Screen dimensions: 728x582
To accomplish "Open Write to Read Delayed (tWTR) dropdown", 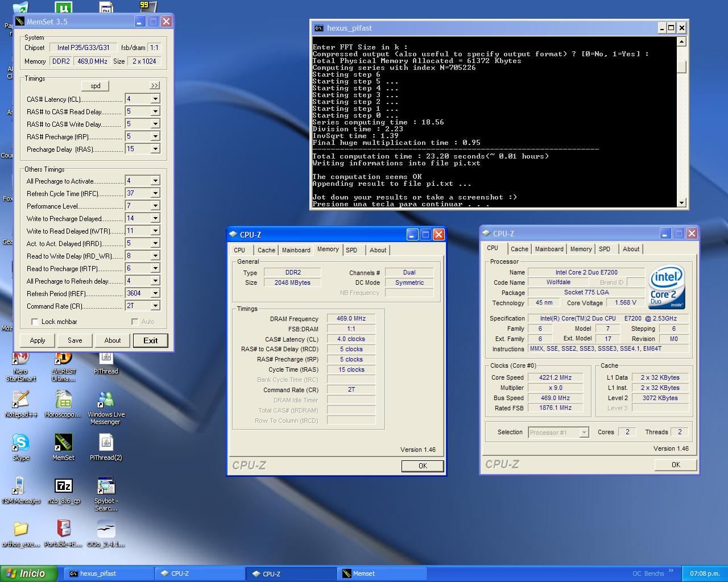I will point(155,231).
